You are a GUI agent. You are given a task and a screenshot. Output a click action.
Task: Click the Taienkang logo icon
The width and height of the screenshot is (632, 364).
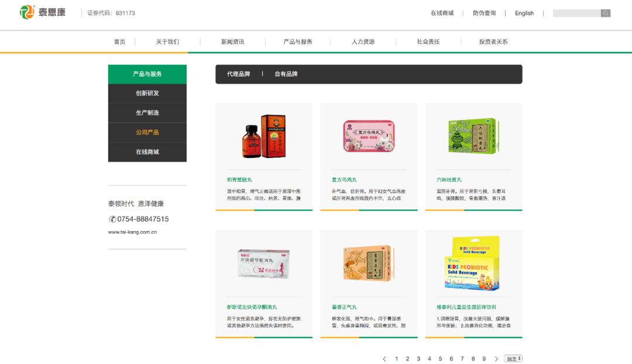point(27,12)
